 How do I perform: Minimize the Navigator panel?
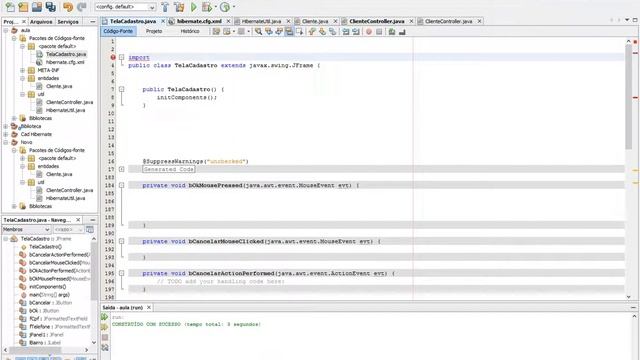pos(93,220)
